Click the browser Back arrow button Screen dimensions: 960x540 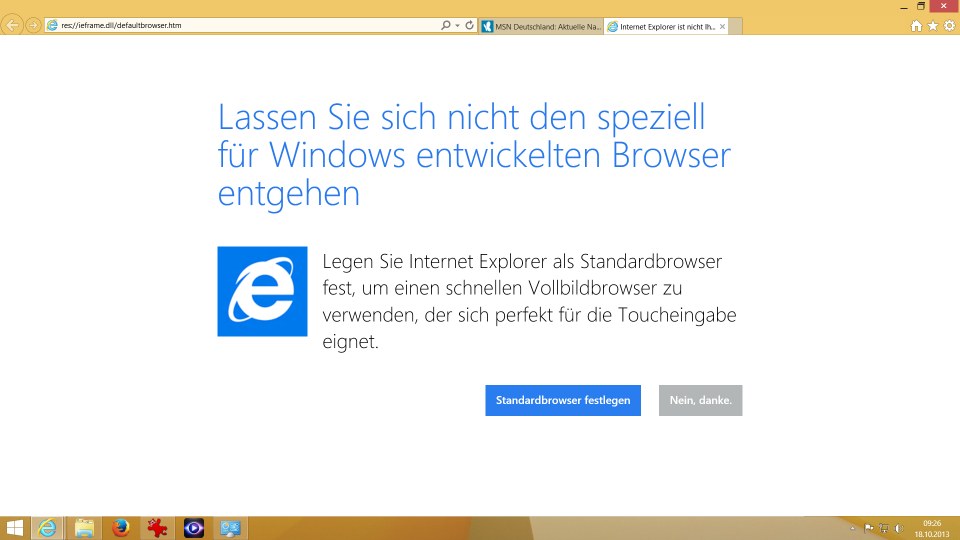[x=12, y=25]
